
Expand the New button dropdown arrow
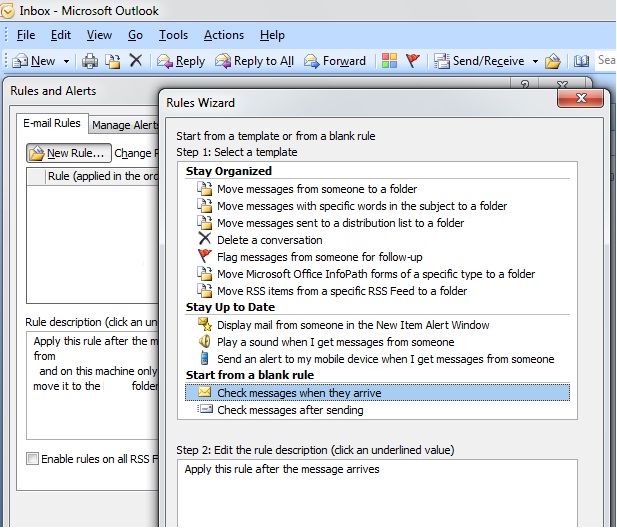tap(66, 61)
